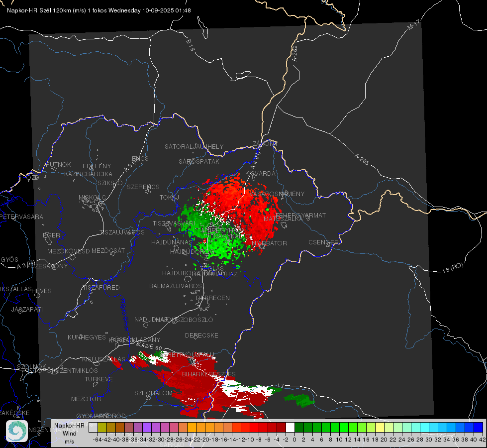Click the MISKOLC city label
Image resolution: width=487 pixels, height=448 pixels.
pos(92,198)
